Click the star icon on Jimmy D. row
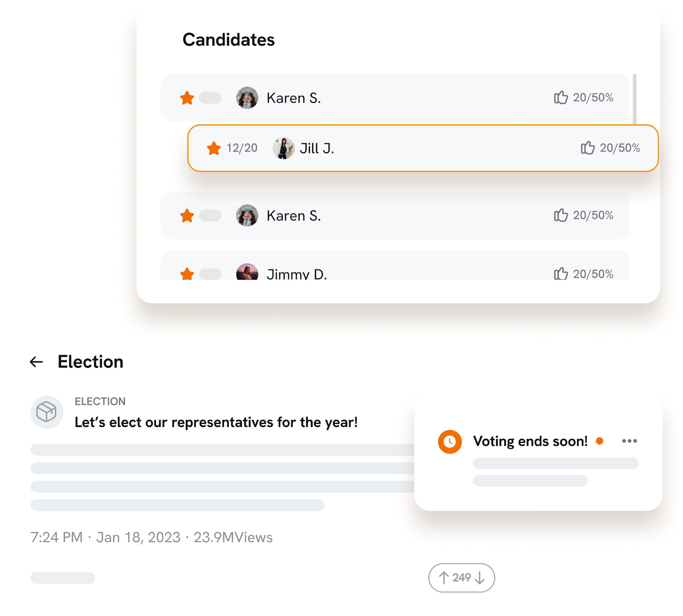The width and height of the screenshot is (683, 616). click(187, 274)
